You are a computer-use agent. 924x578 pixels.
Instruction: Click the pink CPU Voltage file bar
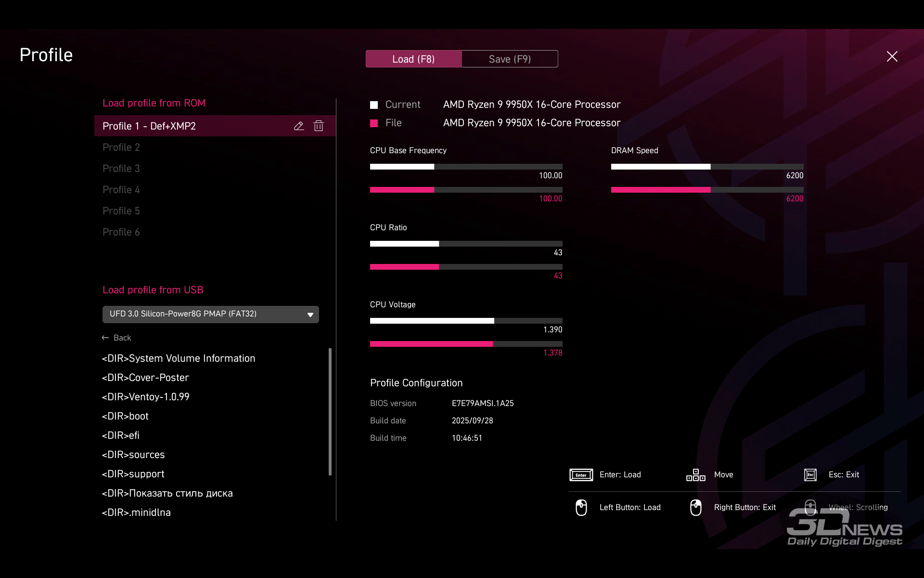click(431, 344)
